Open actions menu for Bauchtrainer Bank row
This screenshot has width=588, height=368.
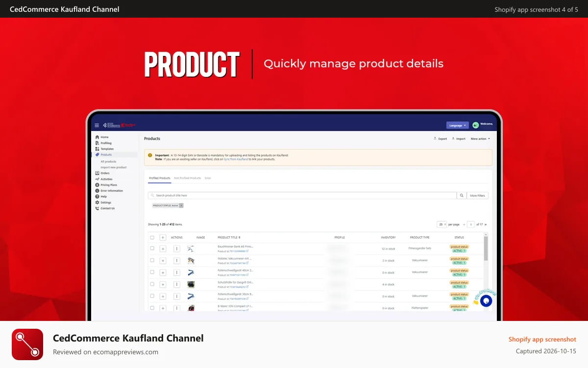click(177, 249)
